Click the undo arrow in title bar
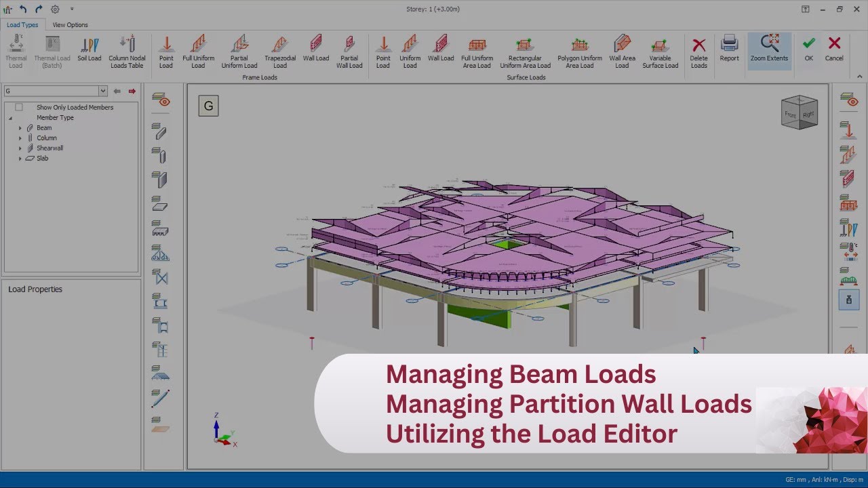 point(23,9)
